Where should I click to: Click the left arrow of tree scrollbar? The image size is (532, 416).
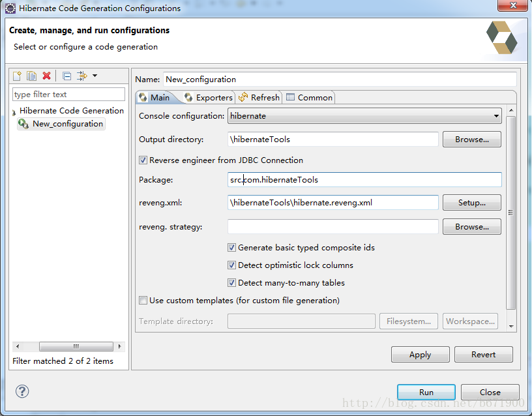[x=18, y=346]
